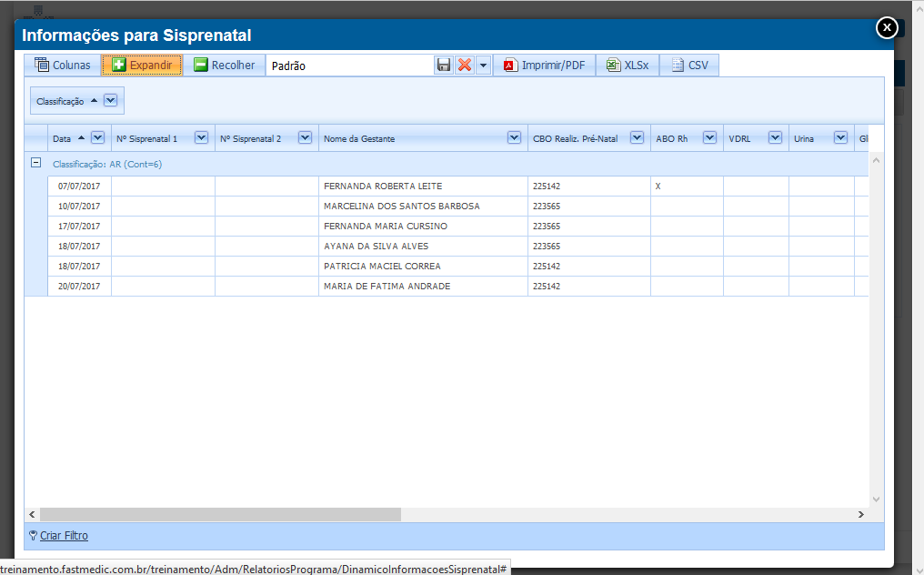Screen dimensions: 924x575
Task: Open the Nome da Gestante filter dropdown
Action: point(515,138)
